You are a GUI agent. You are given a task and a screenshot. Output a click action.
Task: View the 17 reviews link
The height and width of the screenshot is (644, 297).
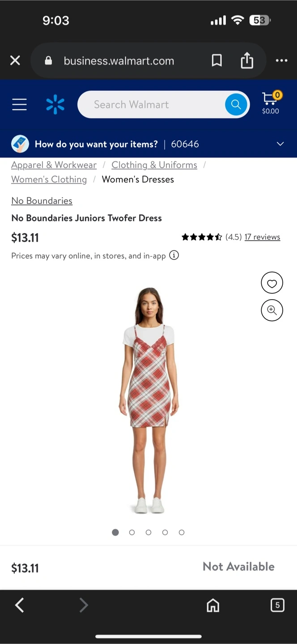[x=262, y=237]
